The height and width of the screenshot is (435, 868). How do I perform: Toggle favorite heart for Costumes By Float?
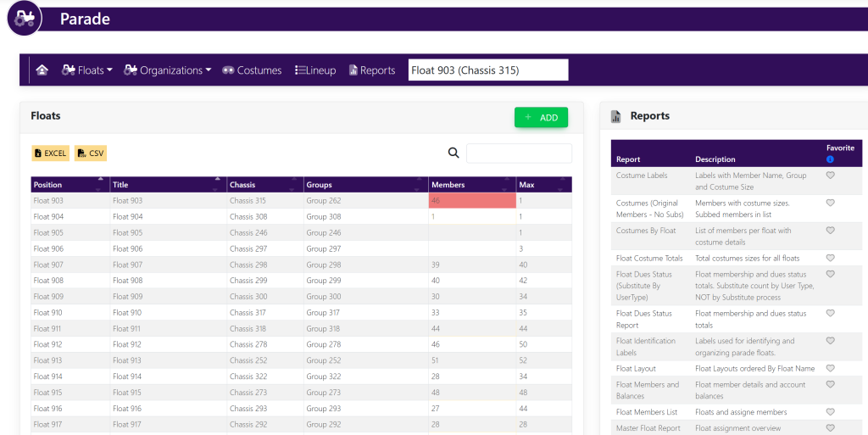[831, 231]
